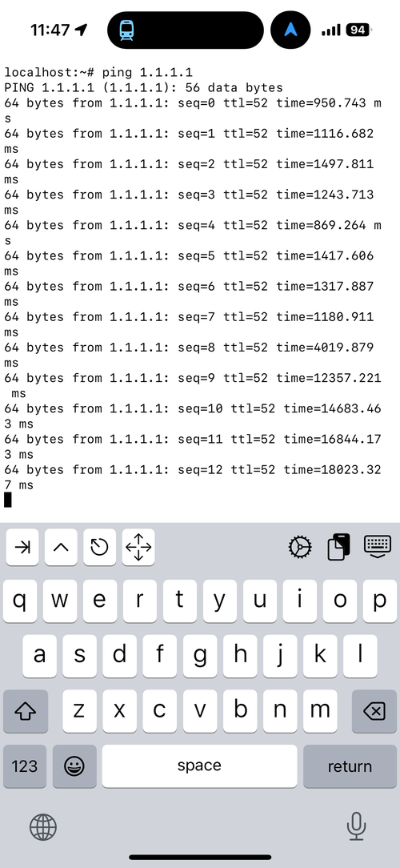Tap the space bar

[x=199, y=766]
